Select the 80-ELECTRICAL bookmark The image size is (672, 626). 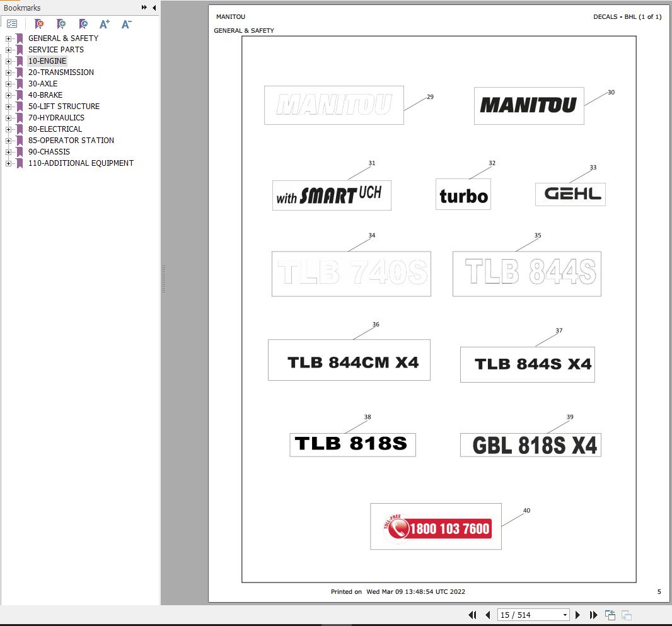[55, 129]
